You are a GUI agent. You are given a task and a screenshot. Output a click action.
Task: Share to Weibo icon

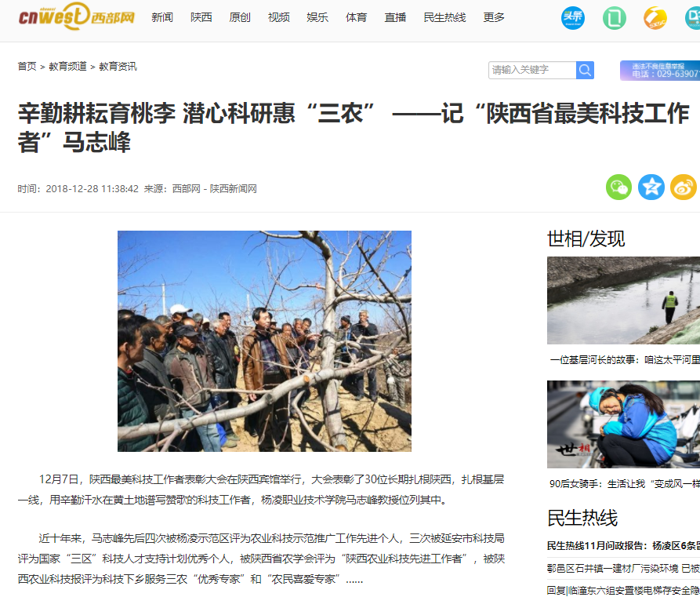coord(683,187)
